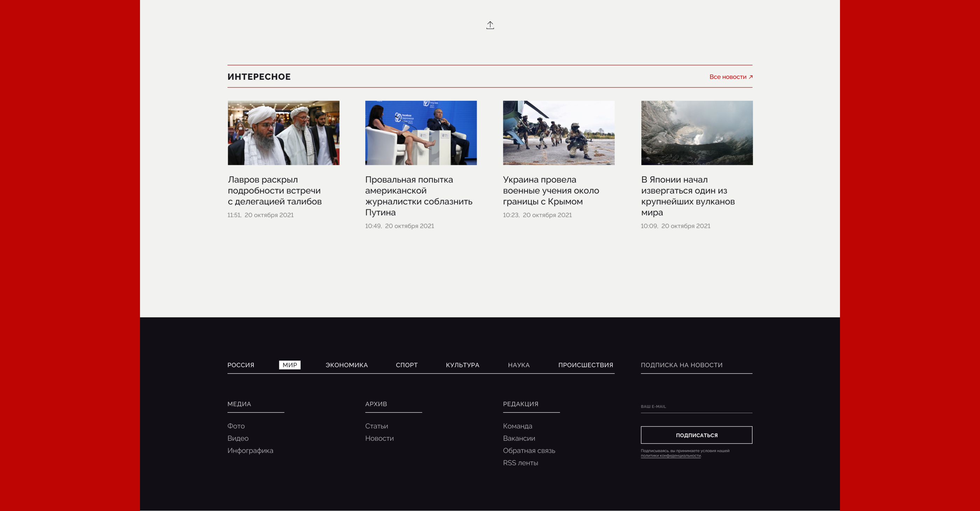980x511 pixels.
Task: Open the Все новости link
Action: coord(730,77)
